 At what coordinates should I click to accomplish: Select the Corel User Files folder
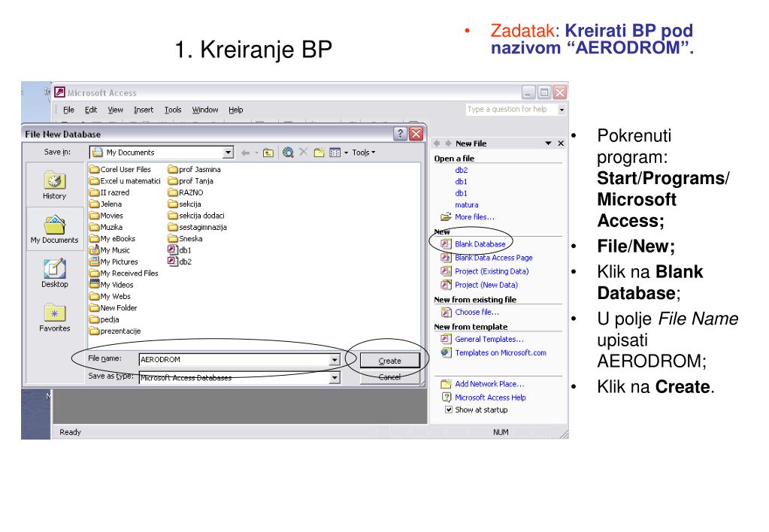click(x=120, y=170)
